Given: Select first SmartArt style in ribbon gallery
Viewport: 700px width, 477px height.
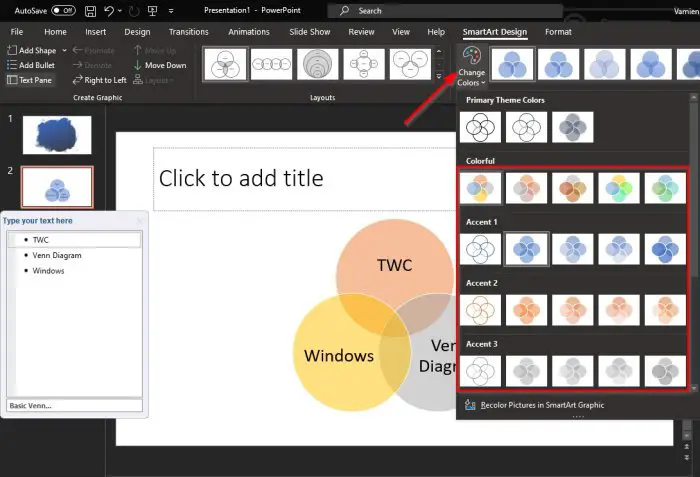Looking at the screenshot, I should 512,64.
